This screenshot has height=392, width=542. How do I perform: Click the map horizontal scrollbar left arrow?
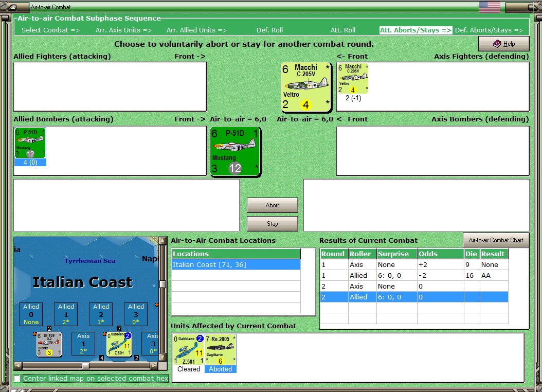[18, 365]
